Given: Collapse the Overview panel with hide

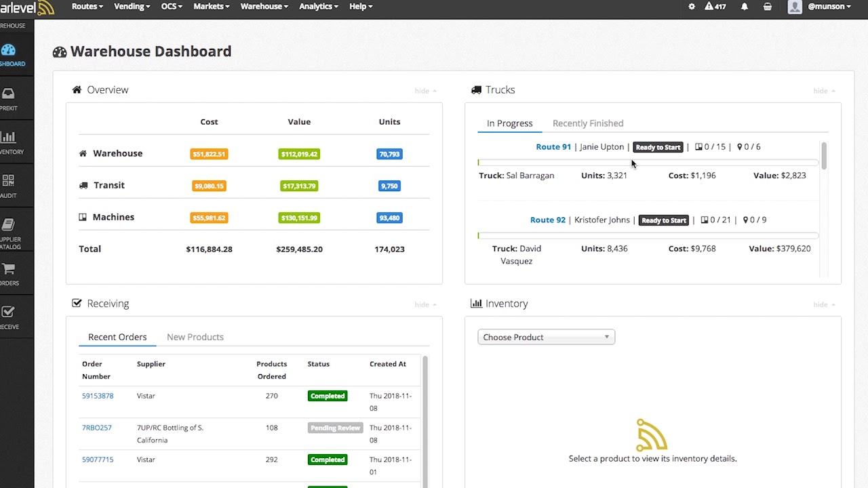Looking at the screenshot, I should click(x=425, y=91).
